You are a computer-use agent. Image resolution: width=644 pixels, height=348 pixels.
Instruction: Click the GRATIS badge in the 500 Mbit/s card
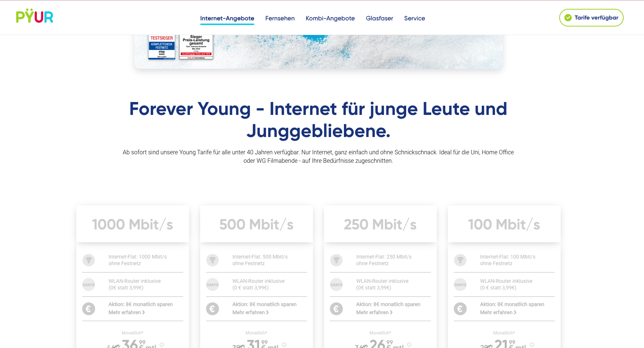coord(212,284)
